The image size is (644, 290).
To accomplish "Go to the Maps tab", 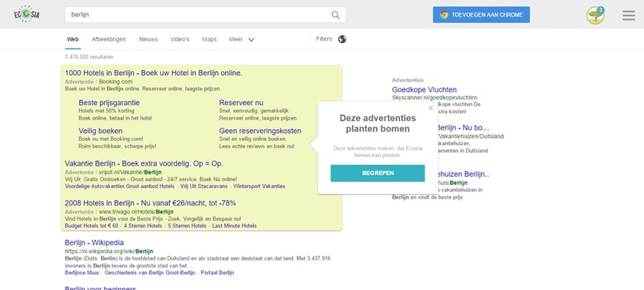I will [x=209, y=39].
